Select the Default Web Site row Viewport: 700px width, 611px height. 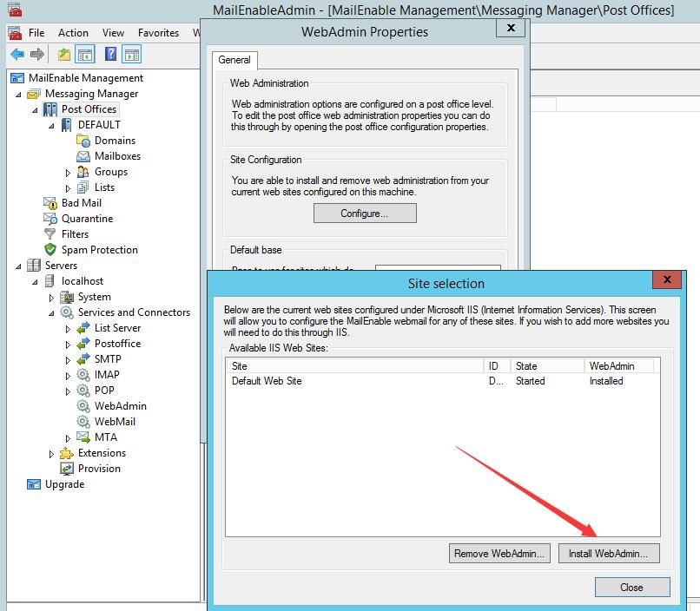(x=442, y=381)
